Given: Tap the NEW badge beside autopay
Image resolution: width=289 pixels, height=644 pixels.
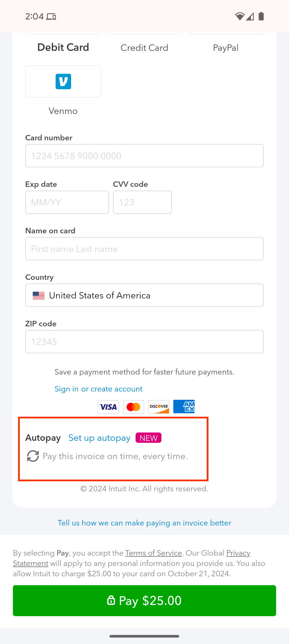Looking at the screenshot, I should coord(149,438).
